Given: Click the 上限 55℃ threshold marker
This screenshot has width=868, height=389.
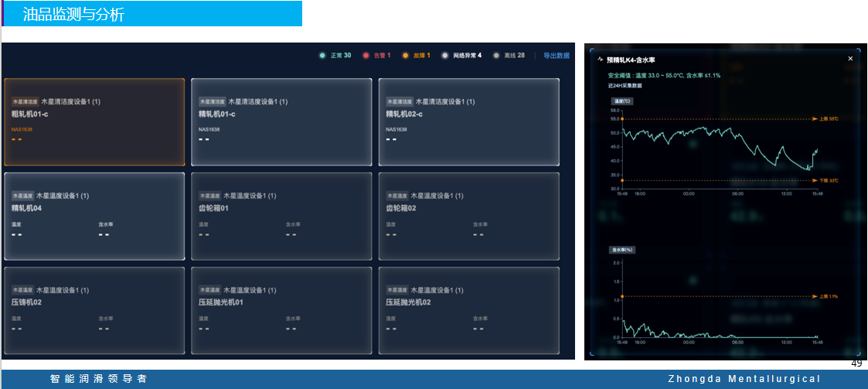Looking at the screenshot, I should click(825, 119).
